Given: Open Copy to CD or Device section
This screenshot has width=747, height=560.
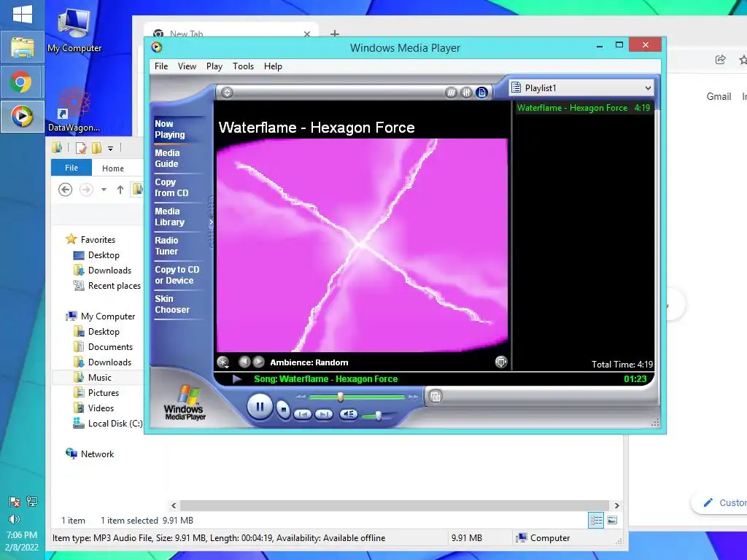Looking at the screenshot, I should 177,275.
